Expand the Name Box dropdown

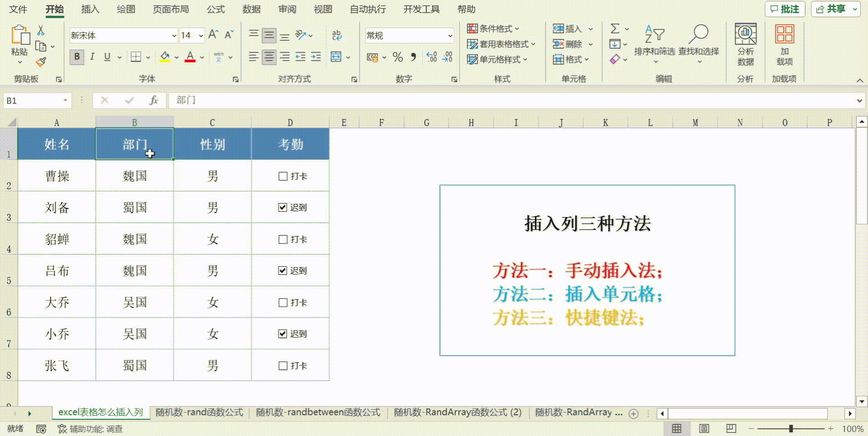65,100
